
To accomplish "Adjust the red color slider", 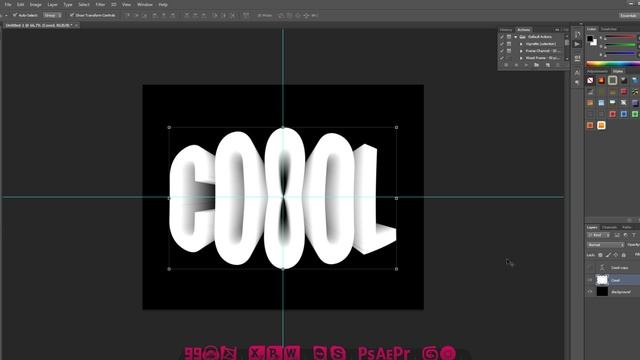I will pyautogui.click(x=620, y=38).
